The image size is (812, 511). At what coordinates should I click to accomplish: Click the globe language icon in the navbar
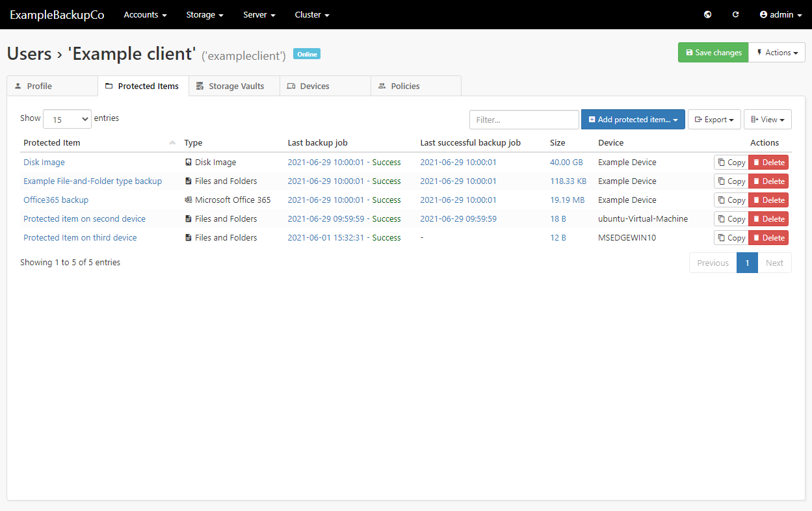tap(707, 14)
